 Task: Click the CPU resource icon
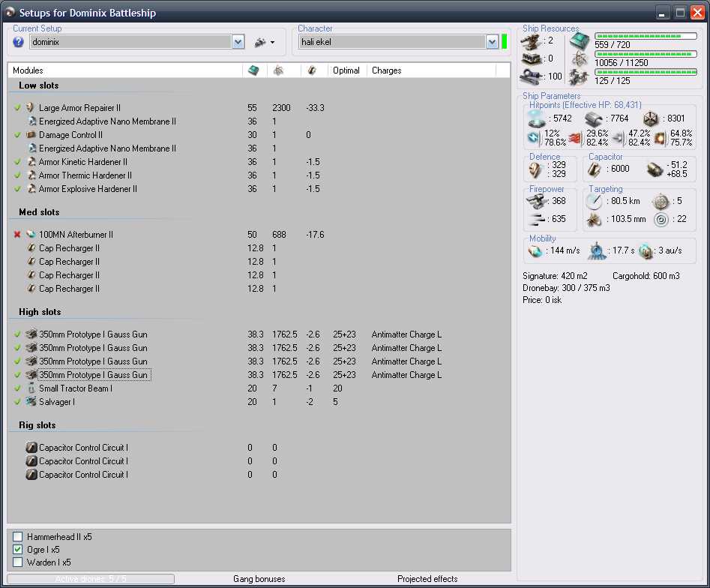pos(579,41)
